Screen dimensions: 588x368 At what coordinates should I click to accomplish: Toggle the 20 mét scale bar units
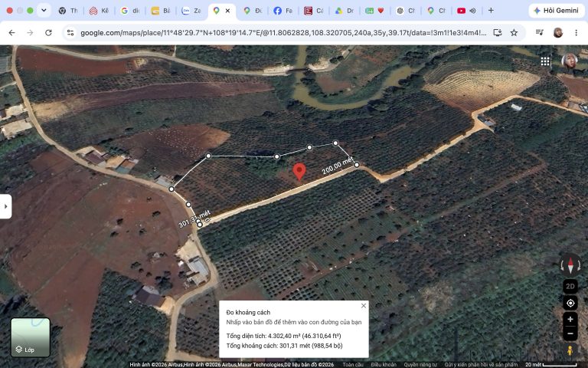click(x=551, y=365)
